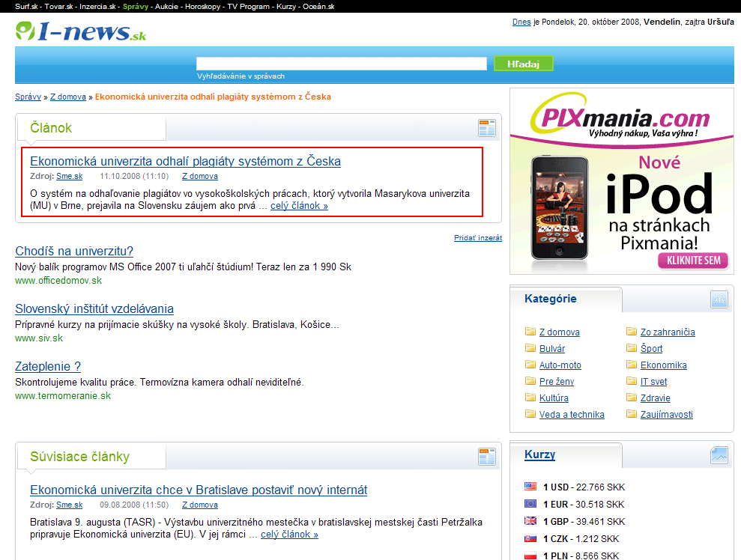
Task: Click the folder icon beside Zo zahraničia
Action: click(632, 332)
